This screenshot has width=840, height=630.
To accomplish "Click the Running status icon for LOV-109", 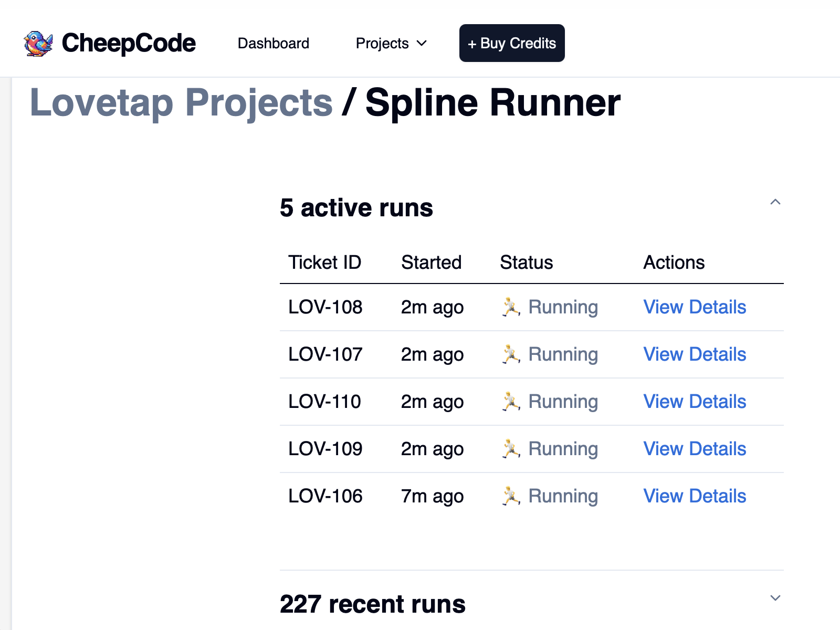I will 511,449.
